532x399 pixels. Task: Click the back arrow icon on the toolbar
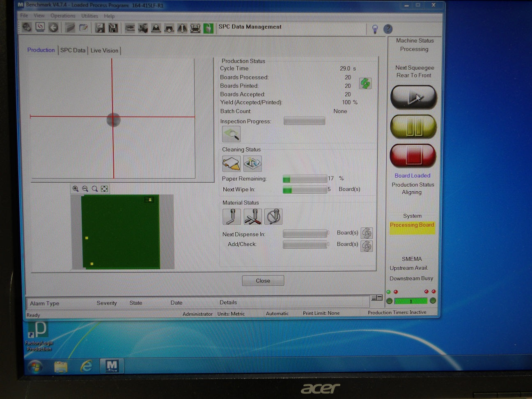53,28
